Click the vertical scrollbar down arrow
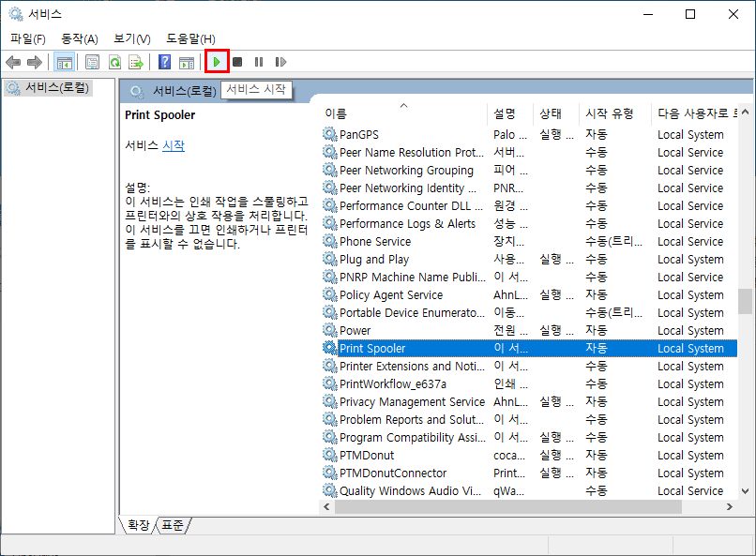This screenshot has height=556, width=756. [x=745, y=491]
